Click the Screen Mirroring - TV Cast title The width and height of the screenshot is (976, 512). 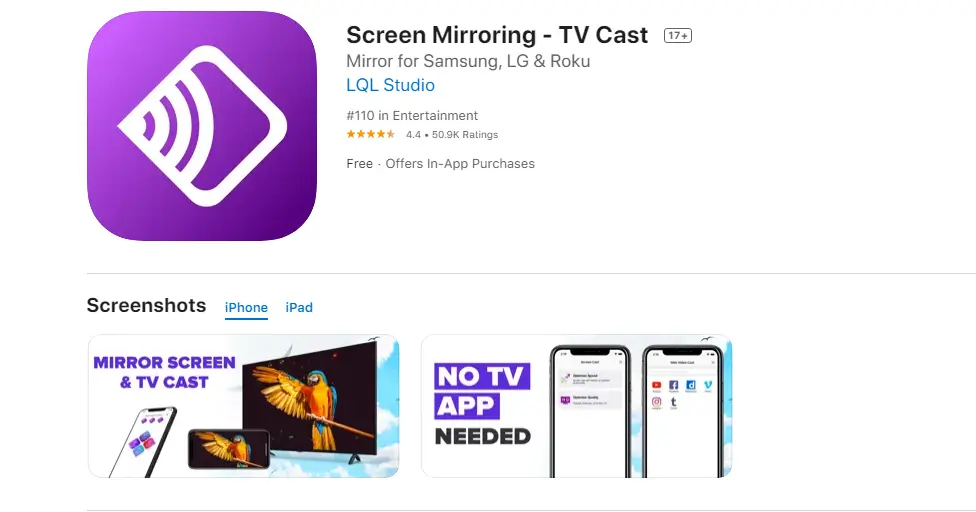pyautogui.click(x=497, y=35)
